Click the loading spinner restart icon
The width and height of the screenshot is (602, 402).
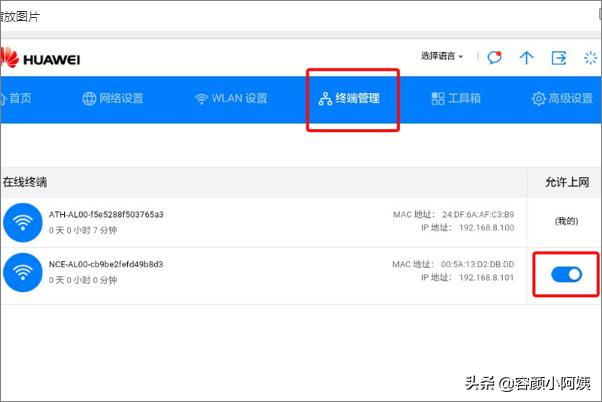pos(590,57)
